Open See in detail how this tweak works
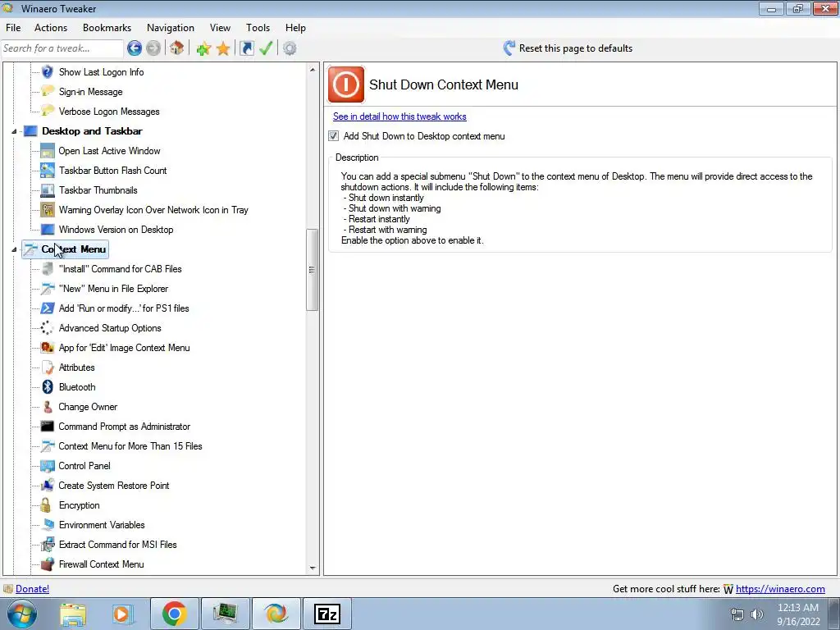The height and width of the screenshot is (630, 840). pyautogui.click(x=399, y=116)
